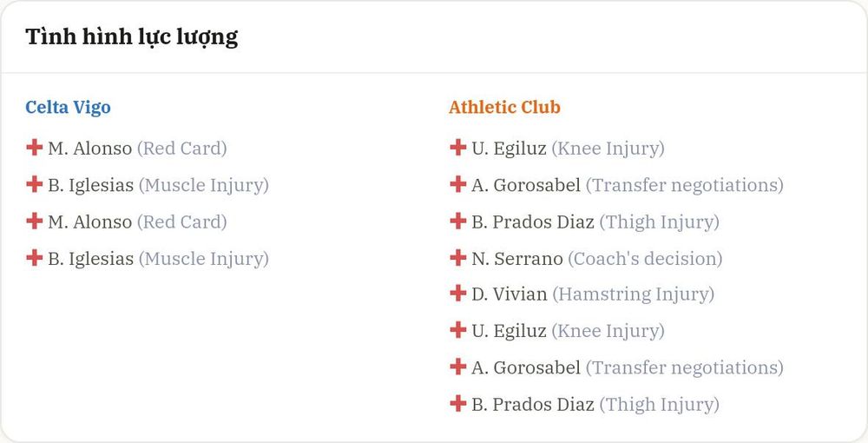Click the Hamstring Injury reason text

(634, 294)
